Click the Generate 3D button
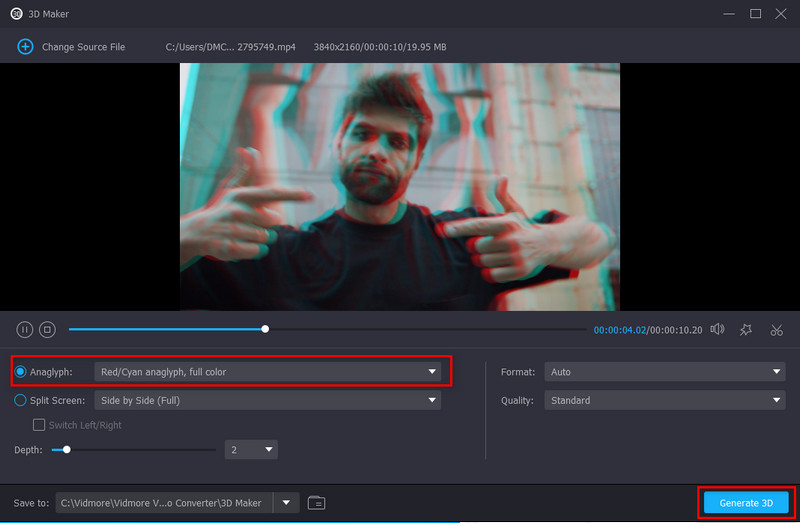Screen dimensions: 800x523 (746, 503)
